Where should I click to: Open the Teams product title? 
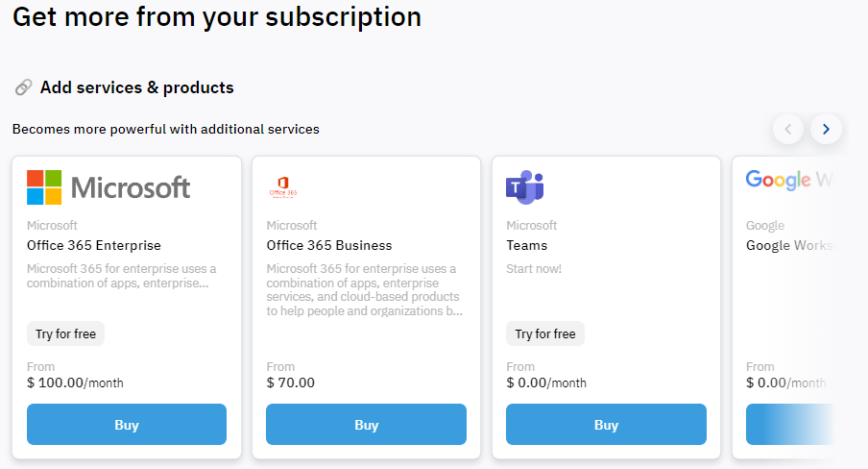(x=527, y=246)
